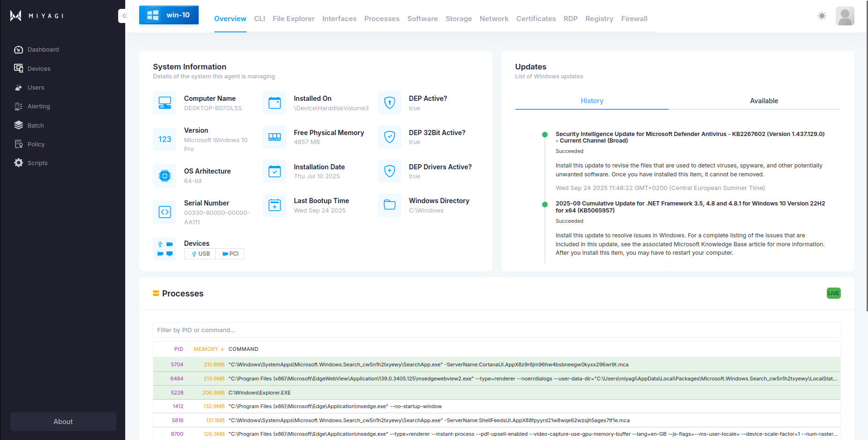868x440 pixels.
Task: Click the Dashboard icon in sidebar
Action: coord(18,50)
